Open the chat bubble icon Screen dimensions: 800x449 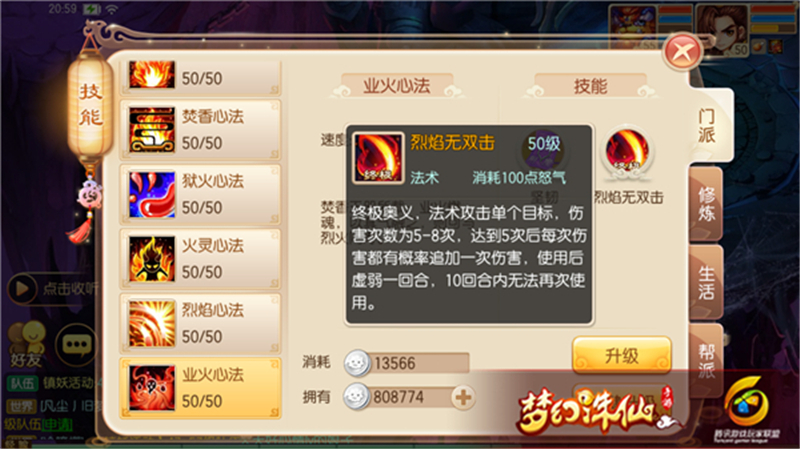pos(76,345)
